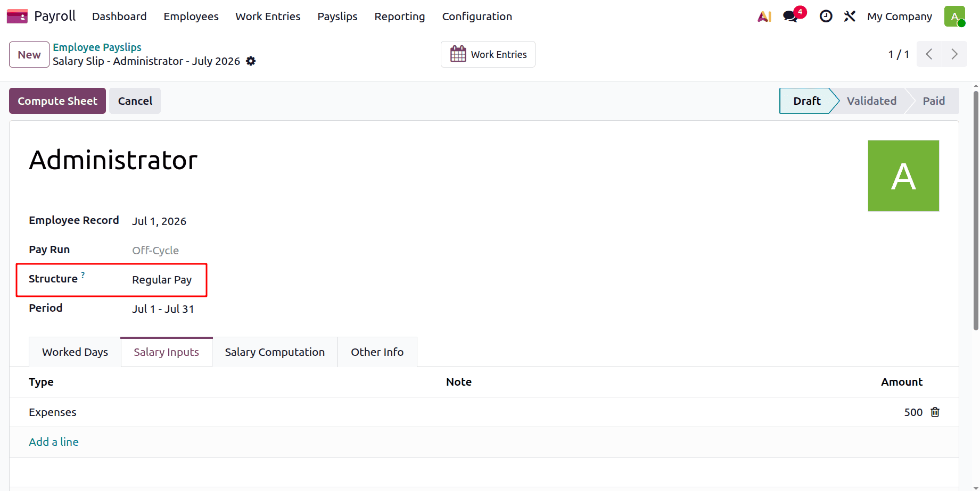Open the My Company switcher
The image size is (980, 491).
[x=899, y=16]
